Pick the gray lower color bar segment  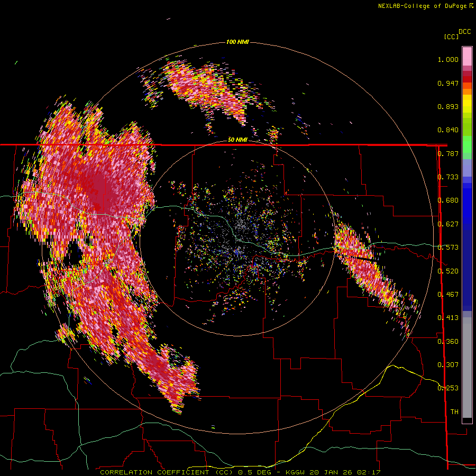coord(467,368)
